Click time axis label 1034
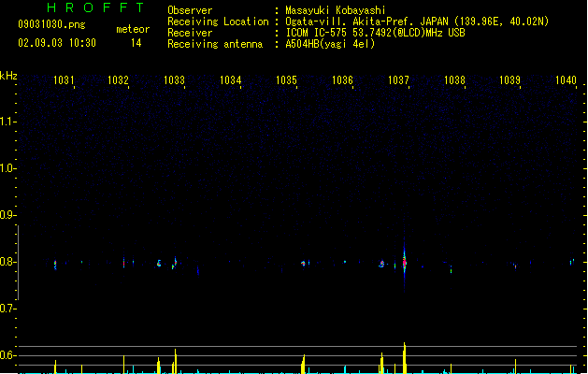This screenshot has height=374, width=588. point(230,80)
